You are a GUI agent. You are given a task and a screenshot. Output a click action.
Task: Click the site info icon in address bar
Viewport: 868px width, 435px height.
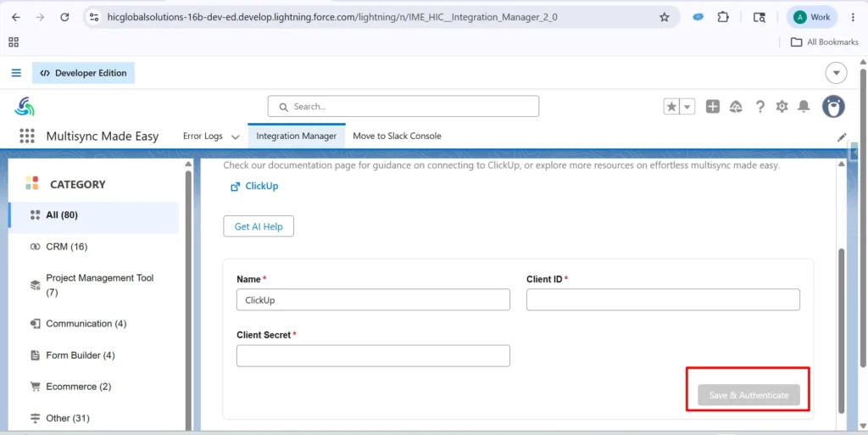tap(94, 17)
